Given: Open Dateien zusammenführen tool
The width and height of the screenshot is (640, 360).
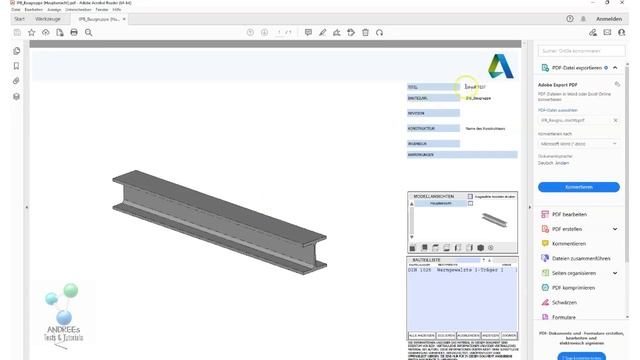Looking at the screenshot, I should pyautogui.click(x=581, y=258).
